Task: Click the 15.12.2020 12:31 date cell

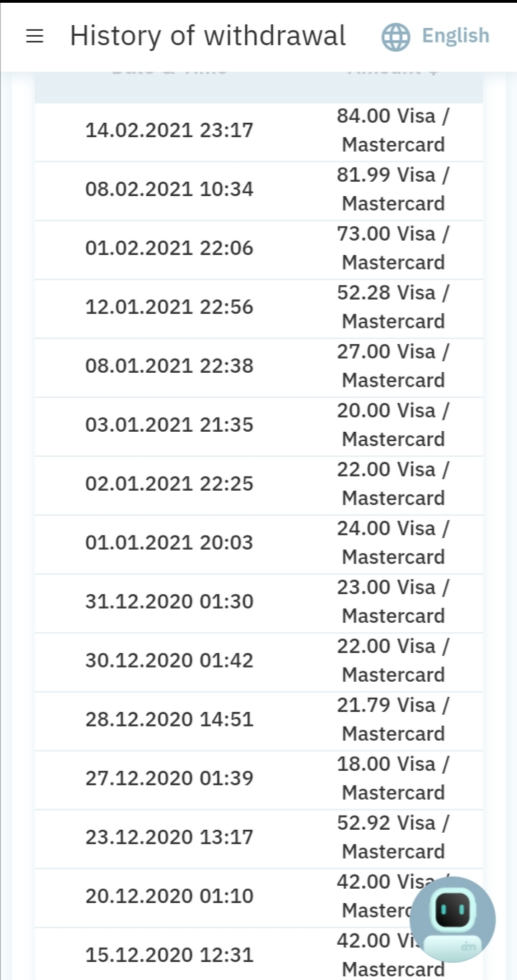Action: click(x=169, y=956)
